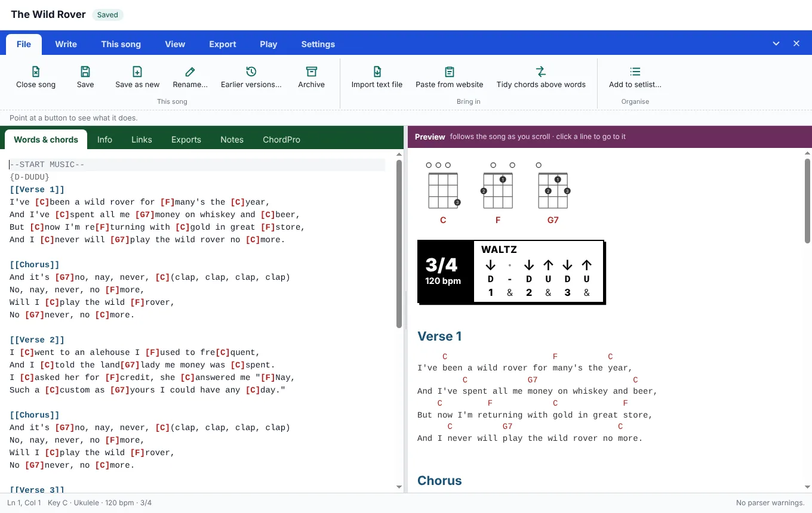Viewport: 812px width, 513px height.
Task: Click the F chord diagram in preview
Action: (498, 193)
